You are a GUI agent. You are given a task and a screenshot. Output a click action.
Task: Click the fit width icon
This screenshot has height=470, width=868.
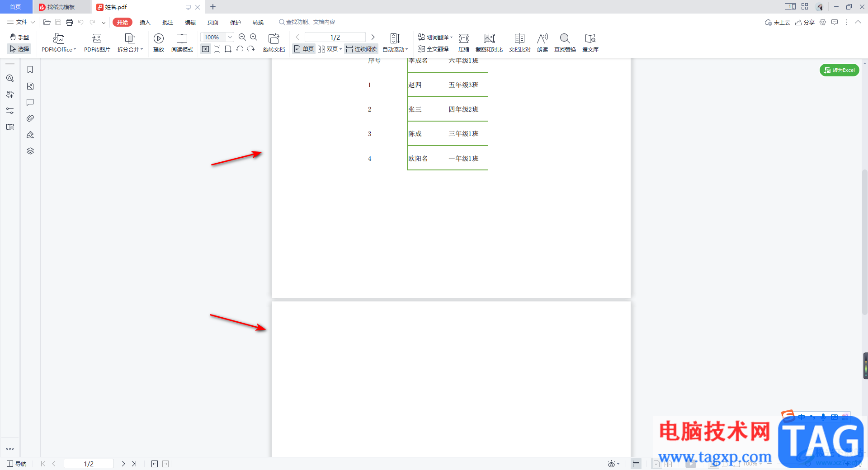[228, 49]
